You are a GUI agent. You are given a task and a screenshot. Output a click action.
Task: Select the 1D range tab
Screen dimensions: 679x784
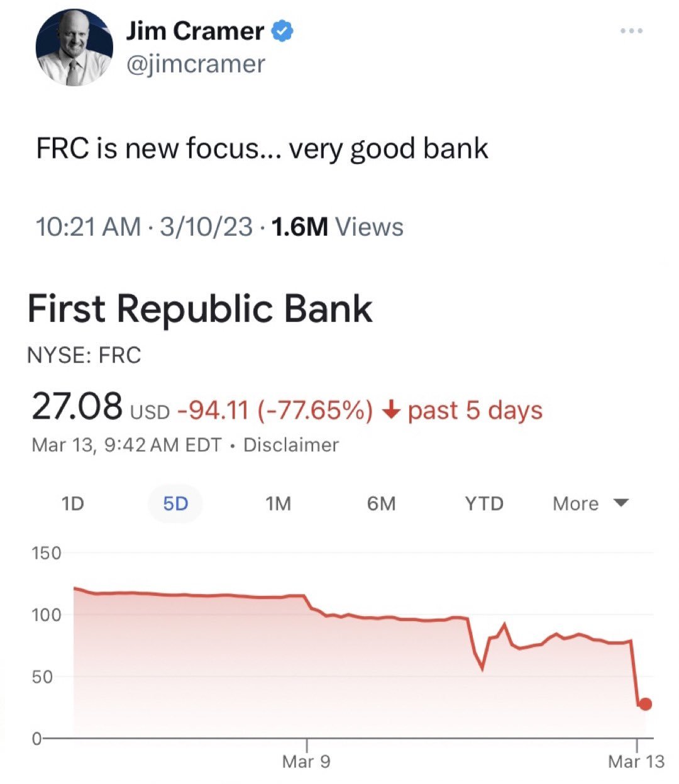click(72, 504)
